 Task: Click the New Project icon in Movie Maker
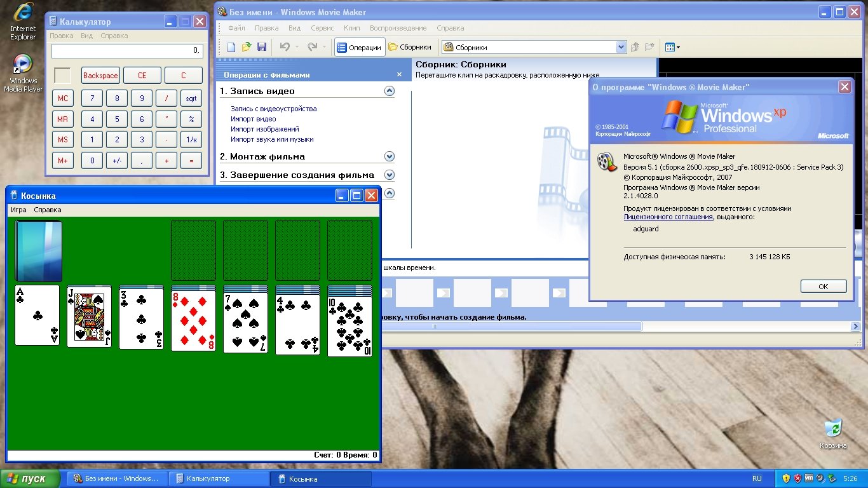coord(231,47)
